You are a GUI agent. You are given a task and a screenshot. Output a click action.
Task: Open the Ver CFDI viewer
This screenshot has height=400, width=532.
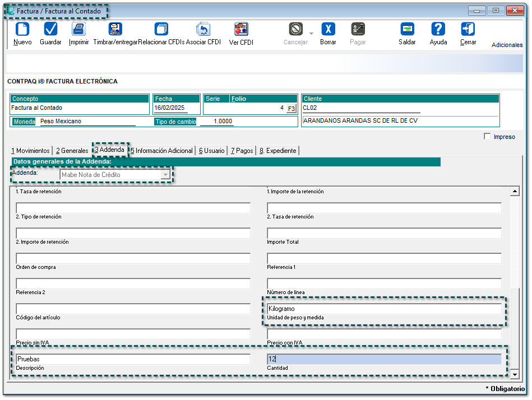pyautogui.click(x=241, y=30)
